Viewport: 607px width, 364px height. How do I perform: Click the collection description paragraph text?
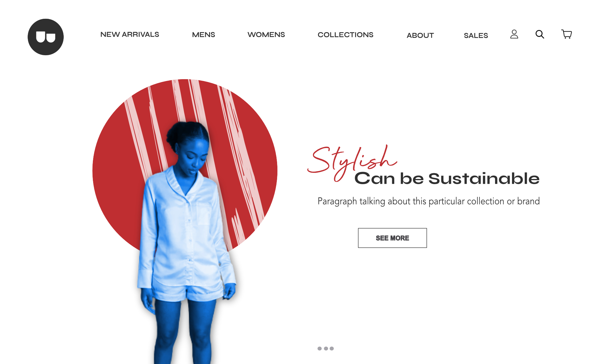[x=429, y=201]
